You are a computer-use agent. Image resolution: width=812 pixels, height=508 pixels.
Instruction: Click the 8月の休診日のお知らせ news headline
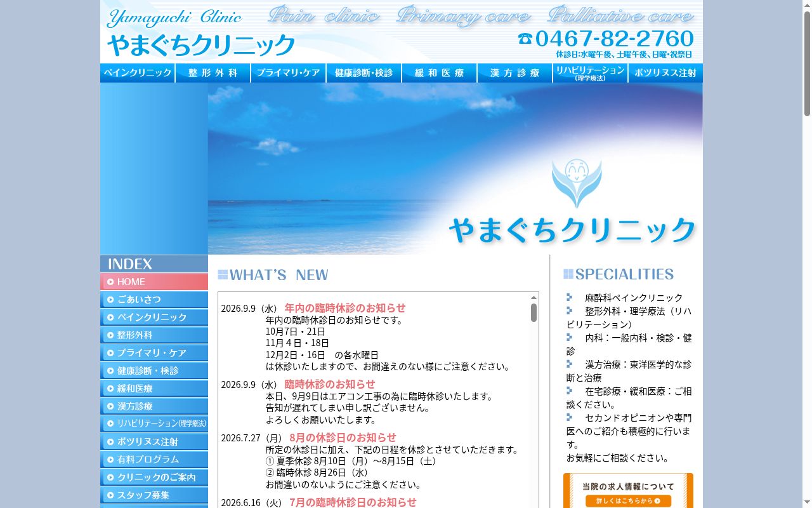point(343,438)
